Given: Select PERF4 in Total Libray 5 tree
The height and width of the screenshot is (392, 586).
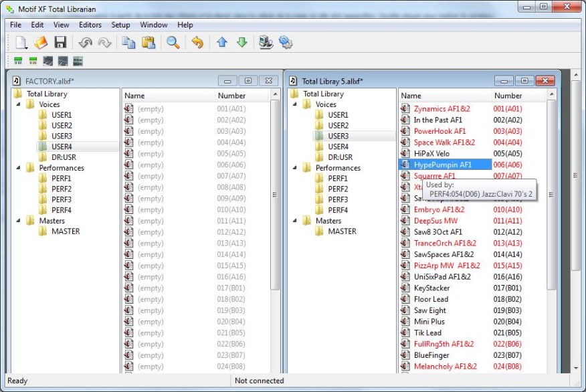Looking at the screenshot, I should 338,210.
